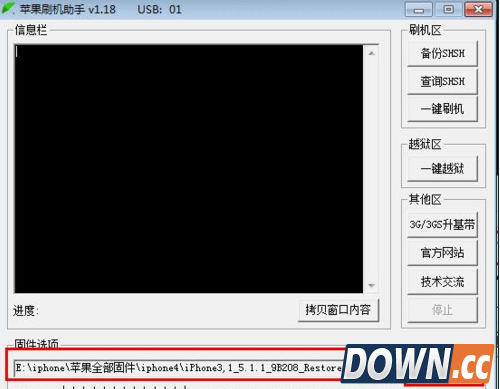
Task: Click the info console scroll down arrow
Action: tap(371, 286)
